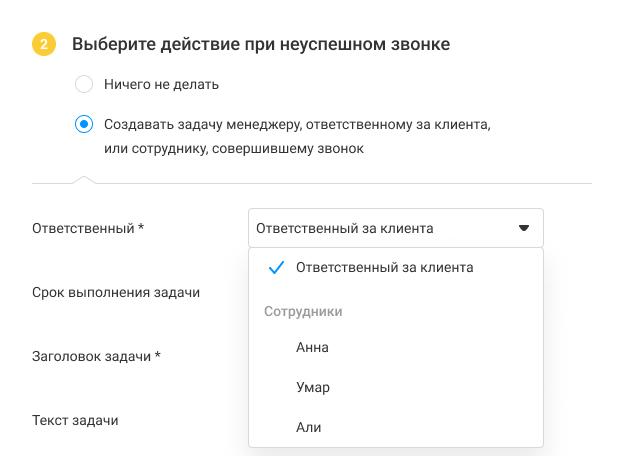The height and width of the screenshot is (456, 624).
Task: Click the blue checkmark beside the selected option
Action: (x=277, y=268)
